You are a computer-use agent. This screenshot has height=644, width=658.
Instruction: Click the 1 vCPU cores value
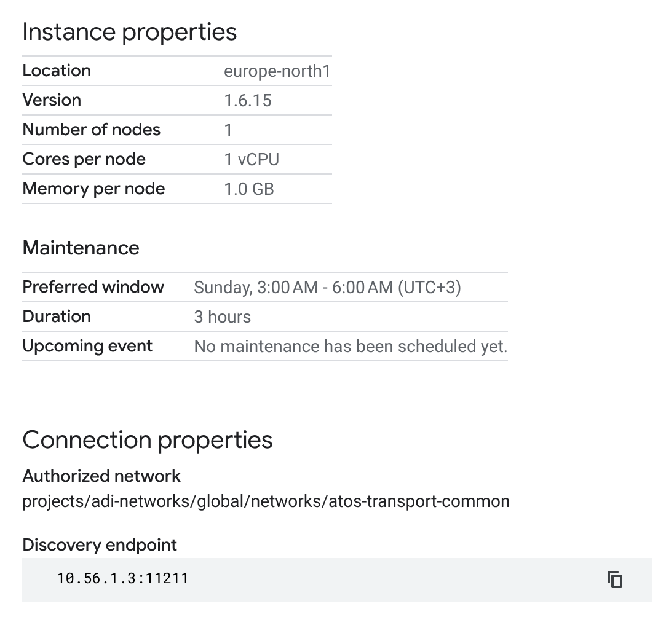pyautogui.click(x=252, y=159)
